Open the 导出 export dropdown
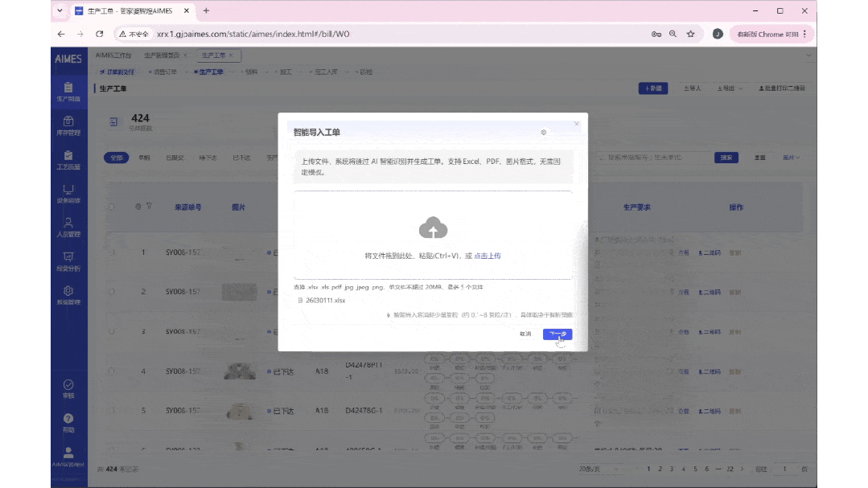868x488 pixels. pyautogui.click(x=730, y=88)
